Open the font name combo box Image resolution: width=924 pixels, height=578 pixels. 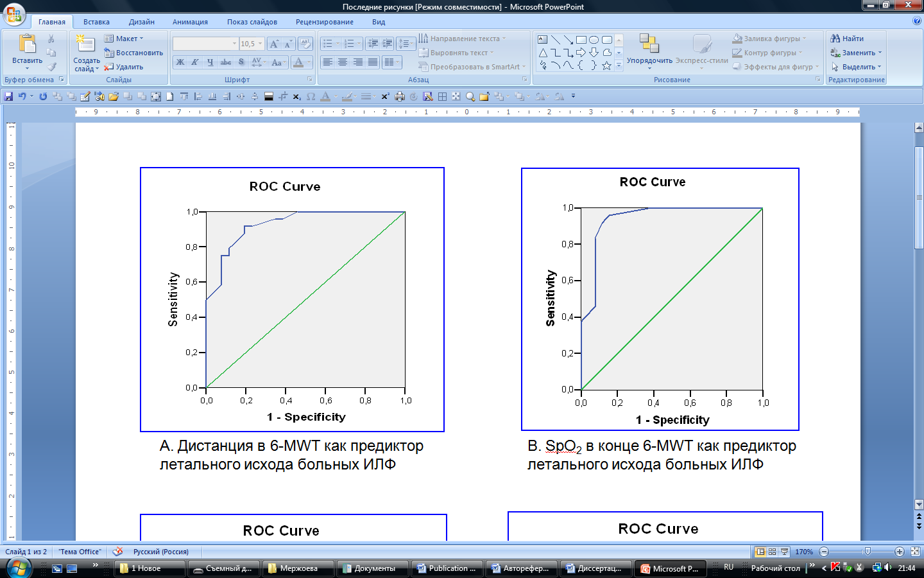point(205,44)
